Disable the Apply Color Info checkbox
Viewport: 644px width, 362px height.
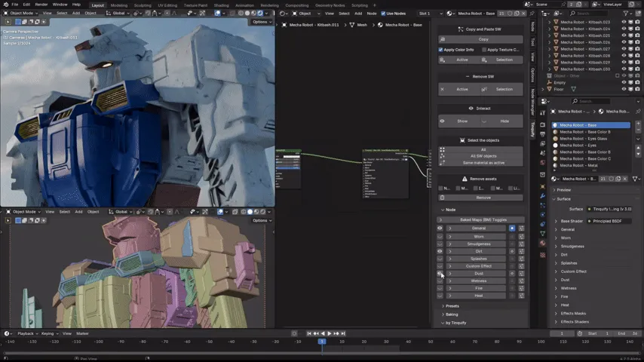pos(440,50)
